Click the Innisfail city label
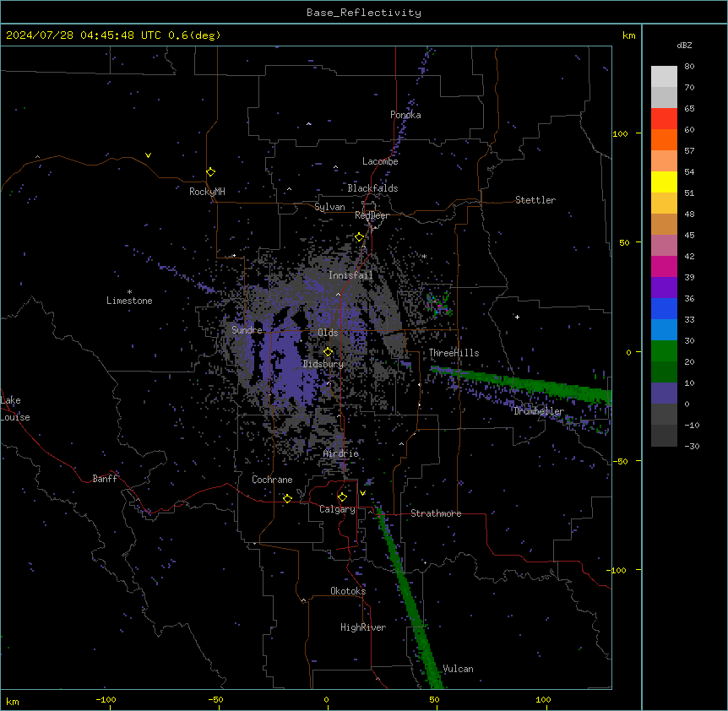Viewport: 728px width, 711px height. (350, 275)
